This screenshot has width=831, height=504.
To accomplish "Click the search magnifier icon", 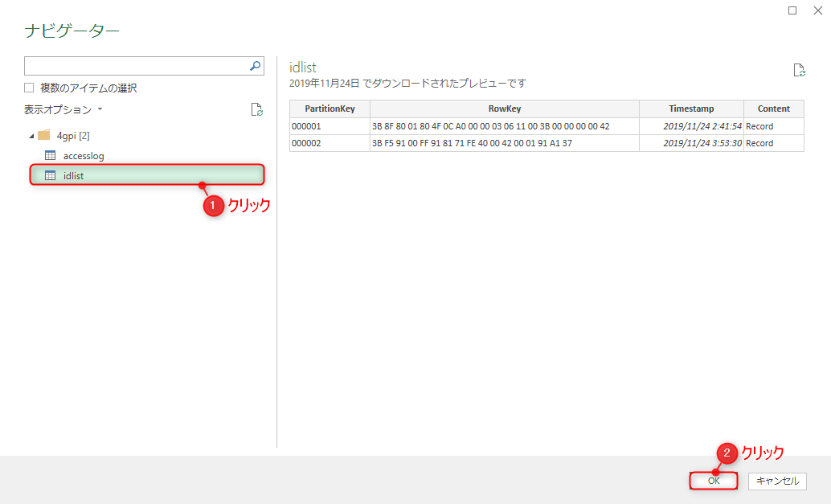I will (x=255, y=66).
